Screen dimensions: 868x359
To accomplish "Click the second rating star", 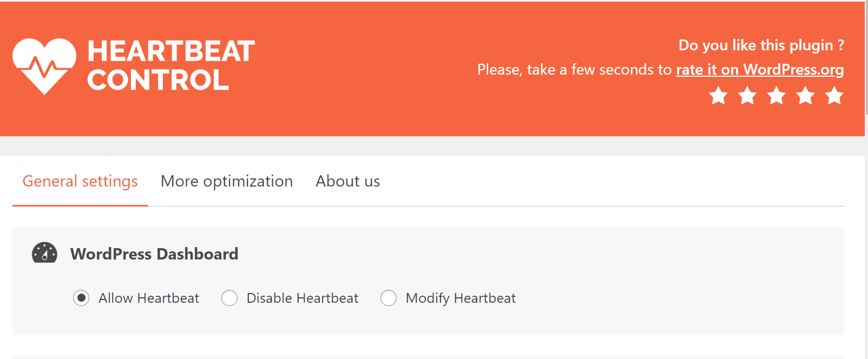I will (x=747, y=96).
